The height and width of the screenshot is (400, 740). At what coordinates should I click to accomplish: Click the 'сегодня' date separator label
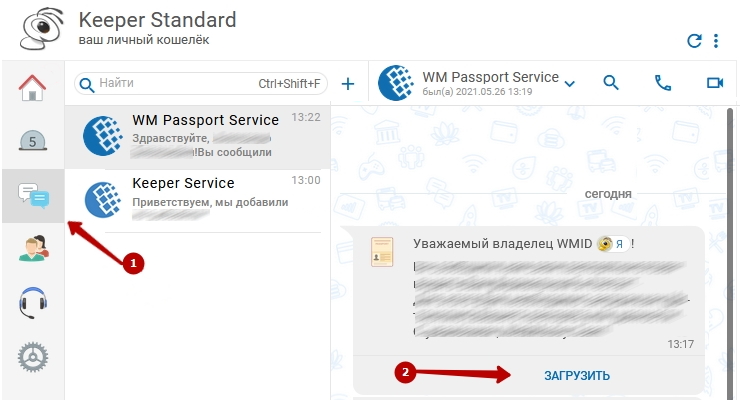(608, 194)
